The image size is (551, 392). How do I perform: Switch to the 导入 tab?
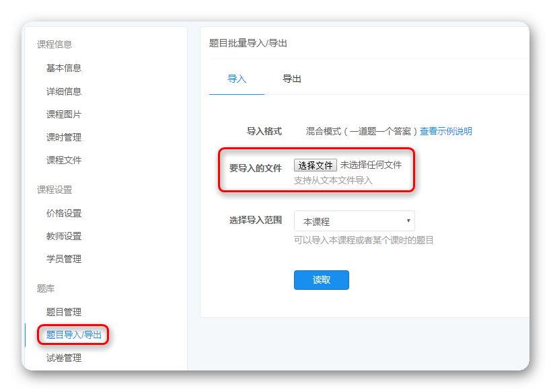coord(237,79)
